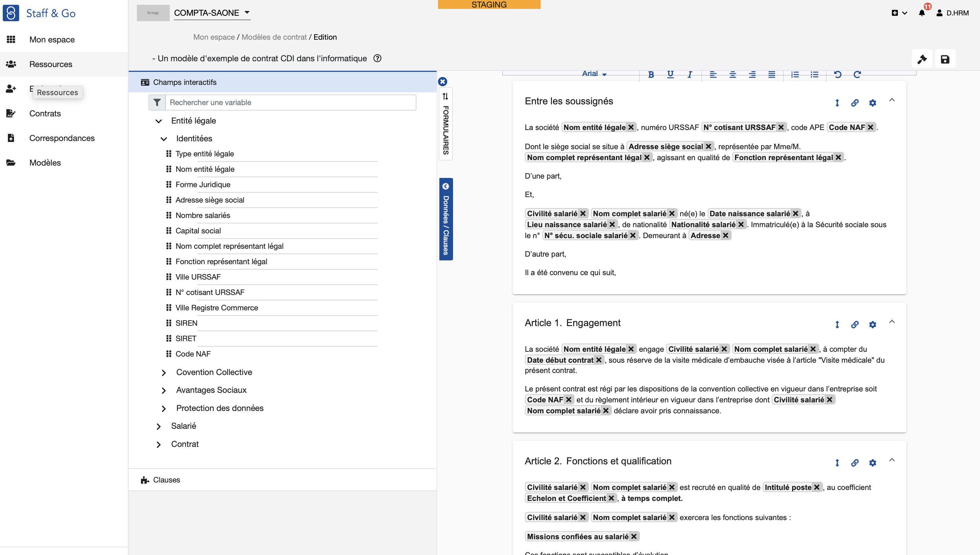
Task: Open Mon espace from the sidebar
Action: click(52, 40)
